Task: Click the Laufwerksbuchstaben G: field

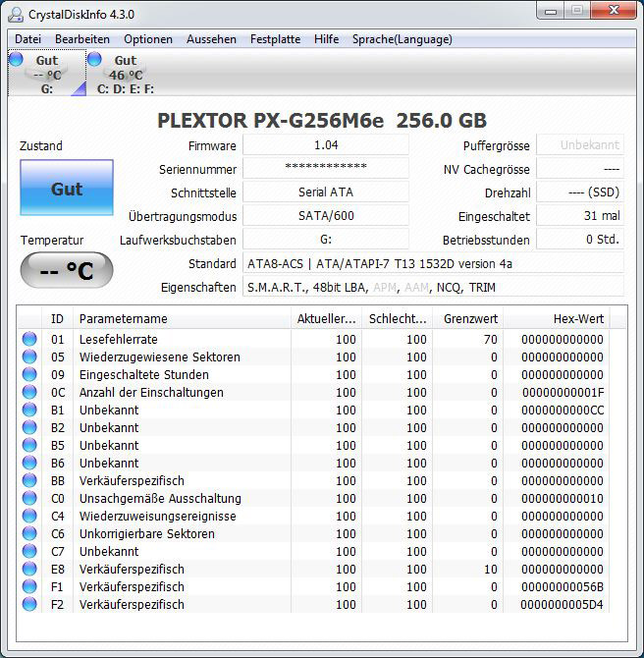Action: pos(326,240)
